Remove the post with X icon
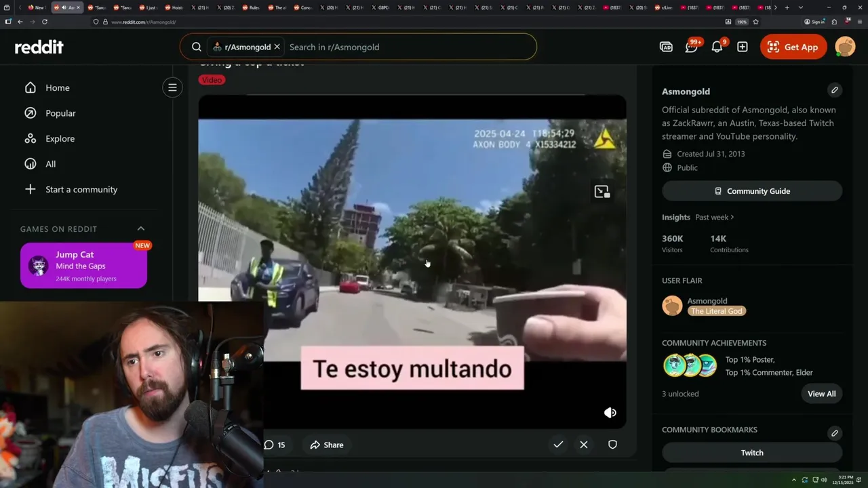 coord(584,445)
